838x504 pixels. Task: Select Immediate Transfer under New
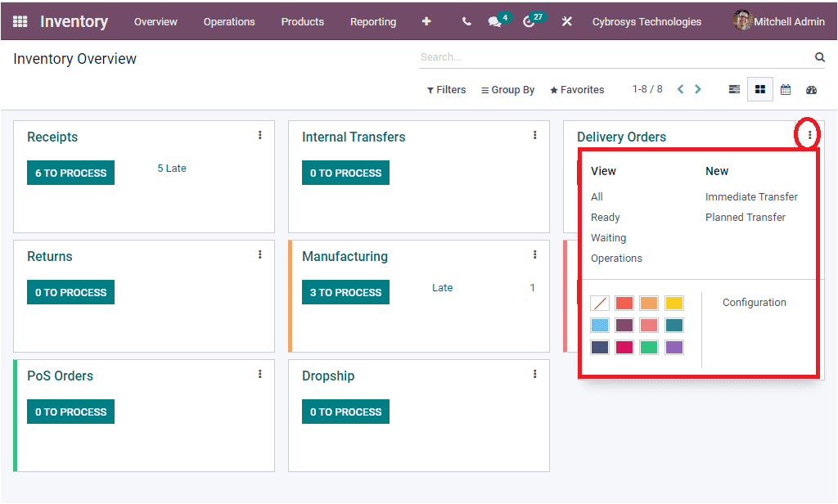(751, 196)
